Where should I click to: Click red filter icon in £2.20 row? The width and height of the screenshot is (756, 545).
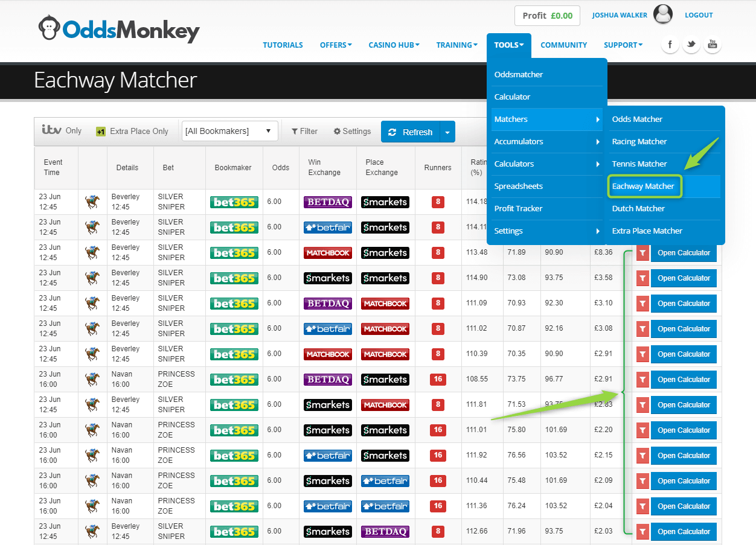(642, 430)
